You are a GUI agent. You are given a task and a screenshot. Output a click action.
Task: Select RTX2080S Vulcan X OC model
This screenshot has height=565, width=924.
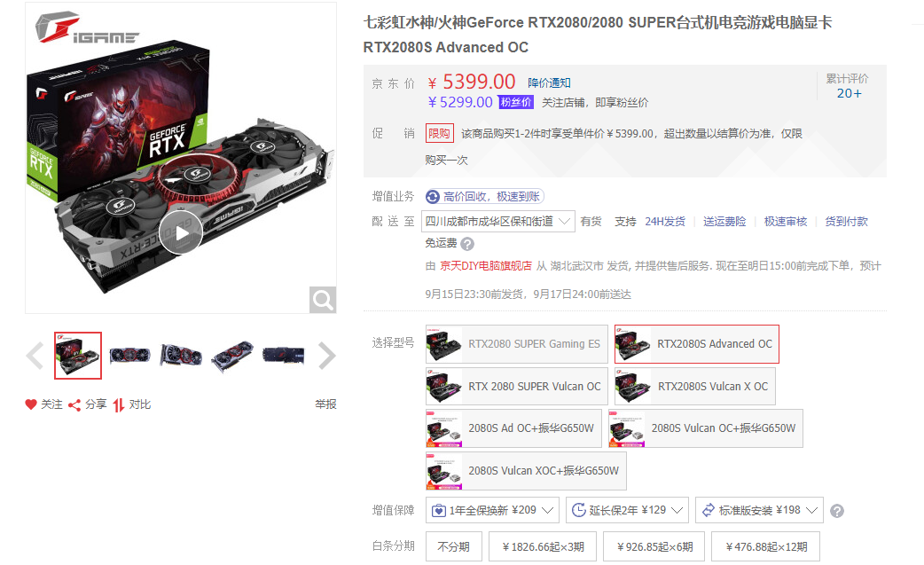[694, 387]
